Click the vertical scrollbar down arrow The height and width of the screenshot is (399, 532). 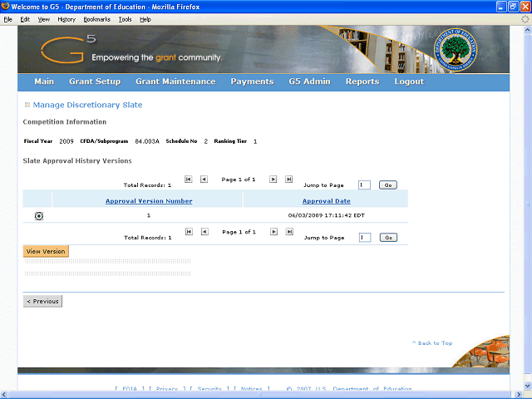528,386
